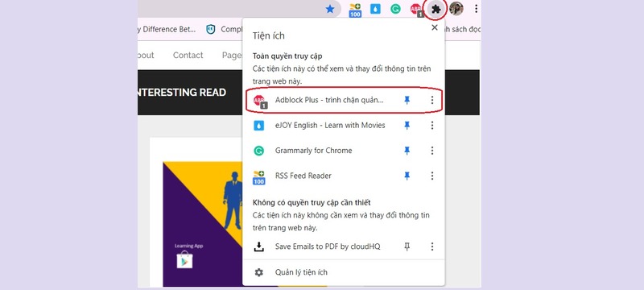
Task: Open more options for RSS Feed Reader
Action: click(x=432, y=176)
